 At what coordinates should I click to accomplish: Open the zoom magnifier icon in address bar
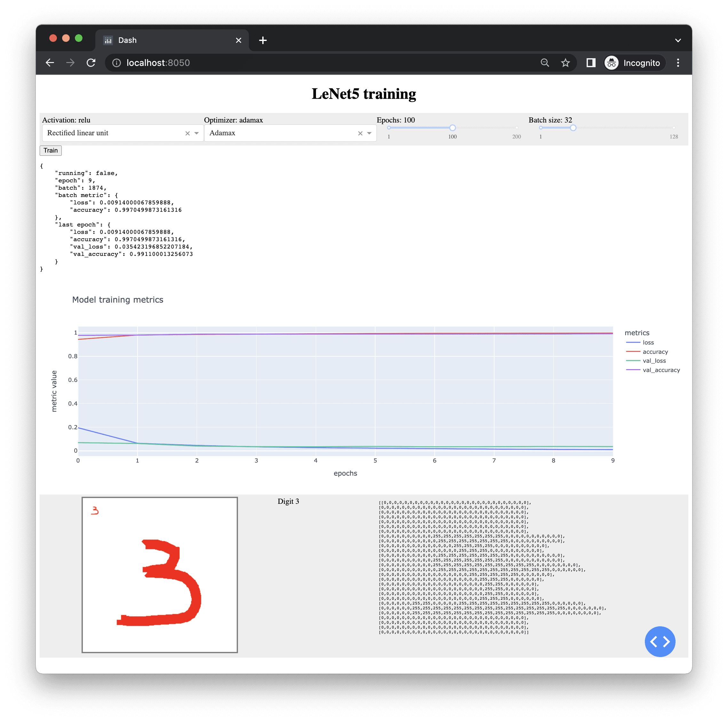(544, 63)
